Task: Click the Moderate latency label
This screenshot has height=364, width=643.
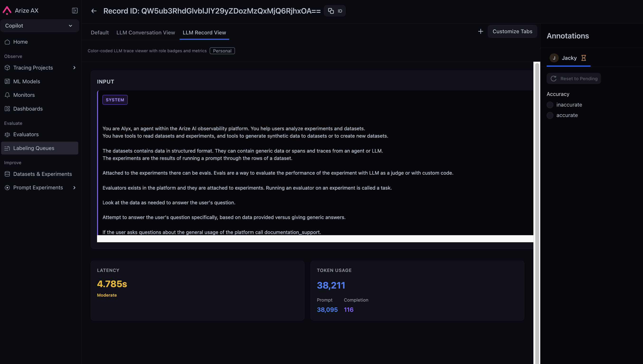Action: [x=107, y=295]
